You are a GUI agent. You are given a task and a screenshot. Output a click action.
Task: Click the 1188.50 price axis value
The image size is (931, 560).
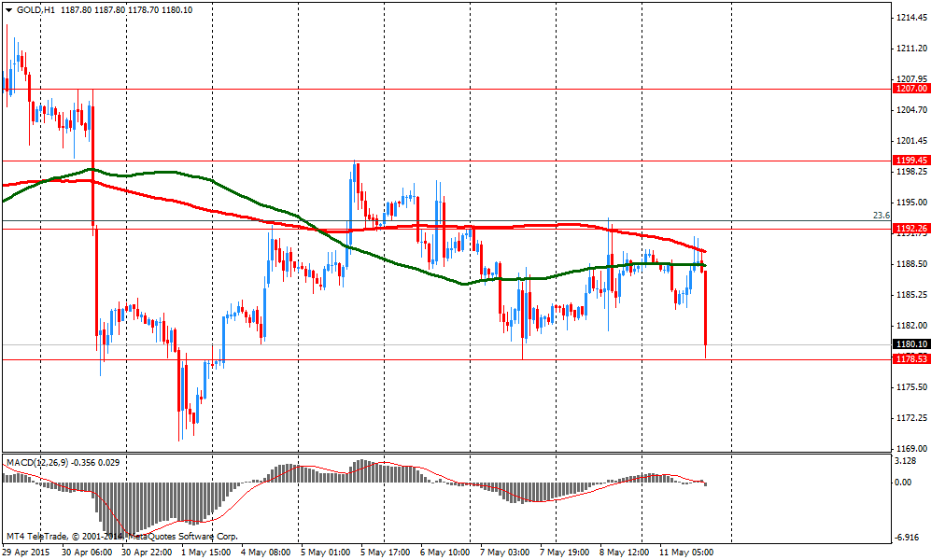pyautogui.click(x=913, y=264)
